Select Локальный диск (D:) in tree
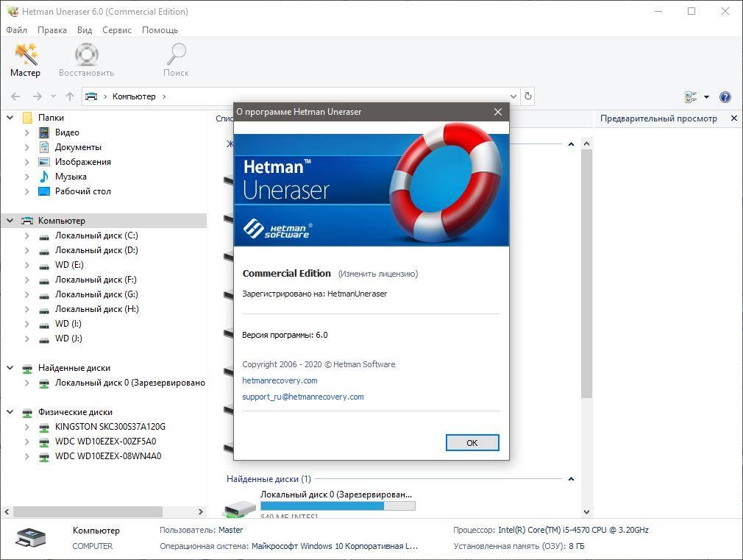Viewport: 743px width, 560px height. click(x=96, y=250)
